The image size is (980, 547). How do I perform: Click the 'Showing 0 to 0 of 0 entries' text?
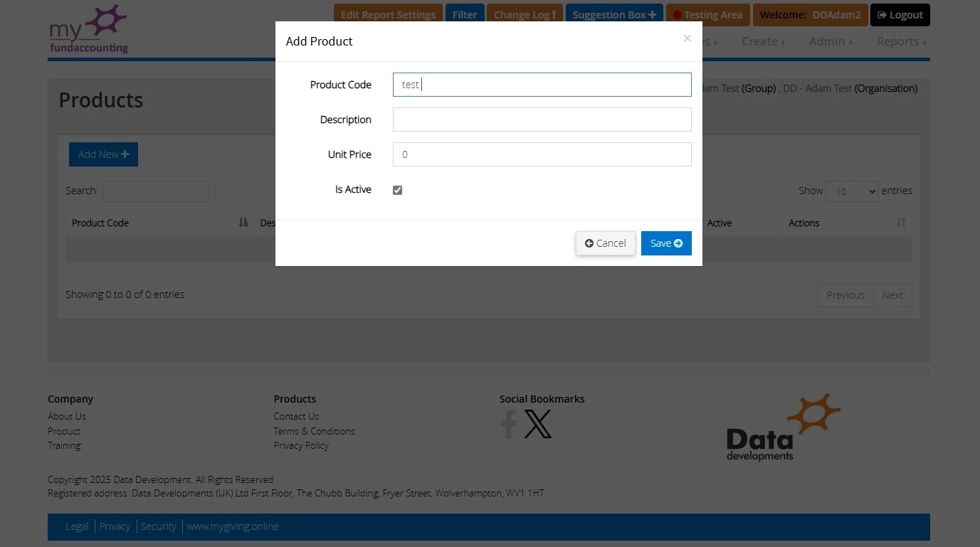click(x=125, y=294)
